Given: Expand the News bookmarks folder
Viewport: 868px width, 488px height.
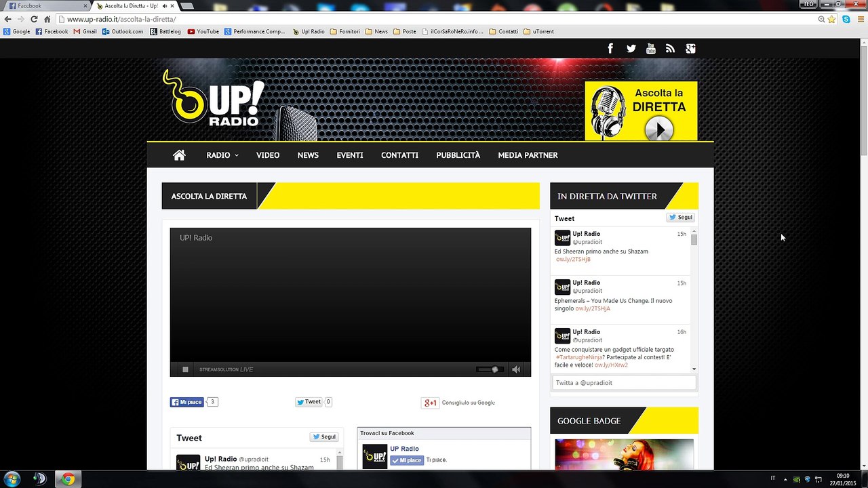Looking at the screenshot, I should point(377,32).
